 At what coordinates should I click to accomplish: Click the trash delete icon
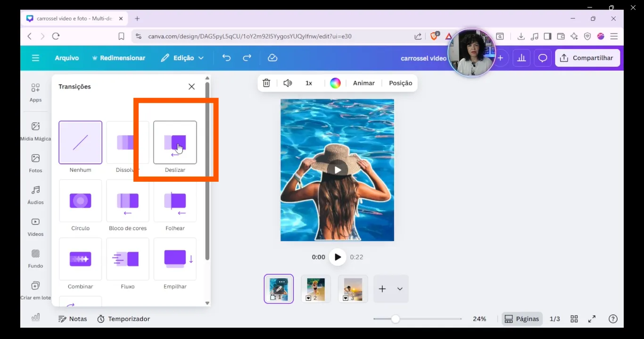266,83
